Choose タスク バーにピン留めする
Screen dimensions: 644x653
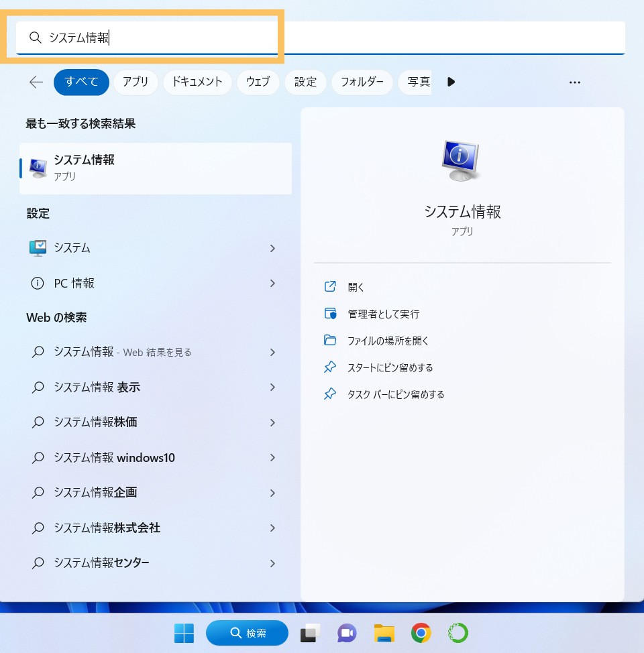396,394
